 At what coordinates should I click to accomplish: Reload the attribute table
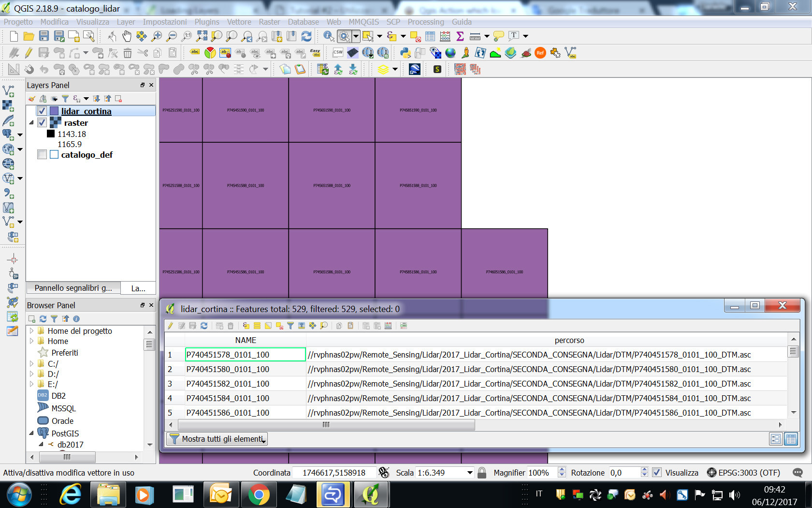click(x=204, y=326)
